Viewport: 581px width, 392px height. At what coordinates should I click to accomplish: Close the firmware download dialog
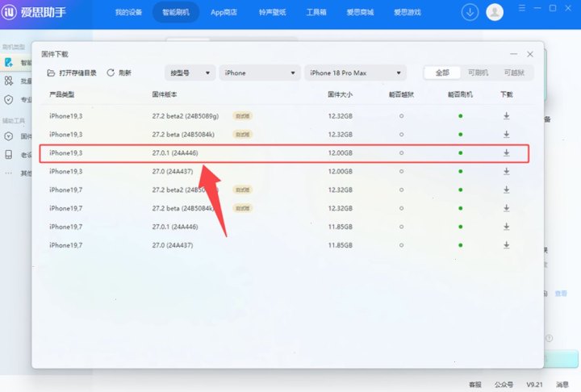click(x=530, y=54)
